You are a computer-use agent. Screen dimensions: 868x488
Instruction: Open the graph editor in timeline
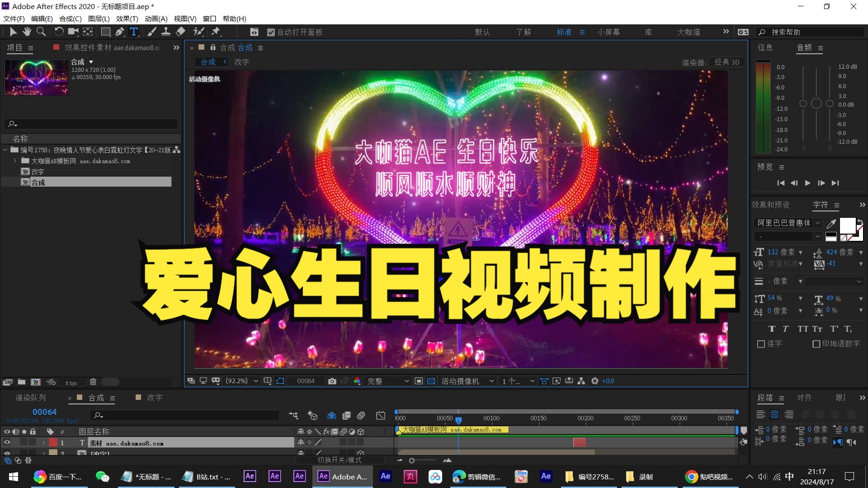click(x=381, y=415)
